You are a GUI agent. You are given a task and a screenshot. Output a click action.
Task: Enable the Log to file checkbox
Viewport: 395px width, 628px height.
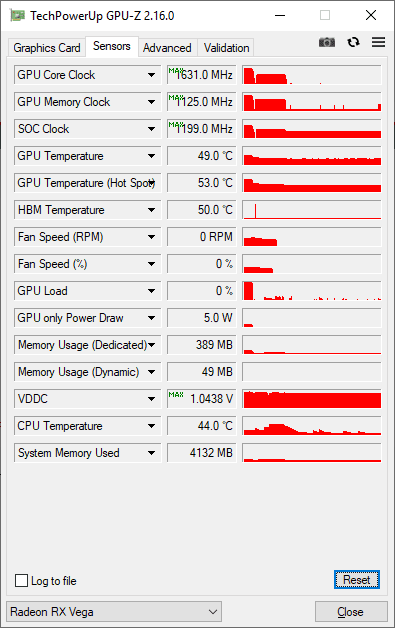[x=21, y=580]
